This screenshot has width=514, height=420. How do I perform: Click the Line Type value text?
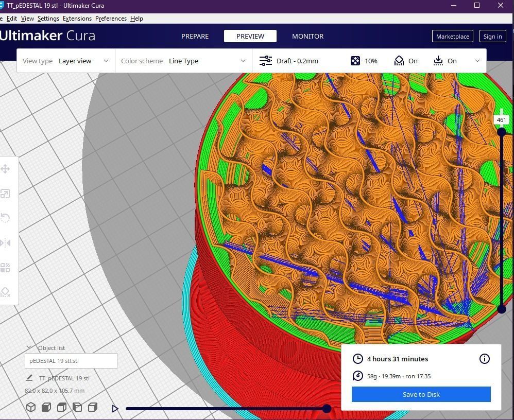point(183,61)
